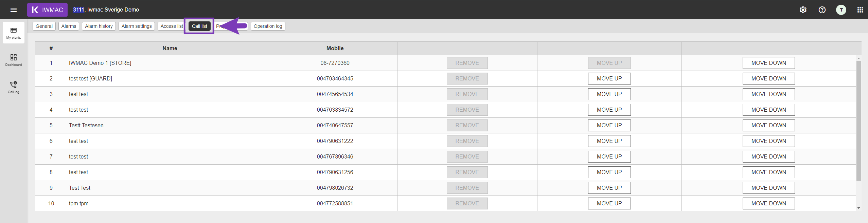Open Call log from the sidebar
Image resolution: width=868 pixels, height=223 pixels.
(x=14, y=87)
